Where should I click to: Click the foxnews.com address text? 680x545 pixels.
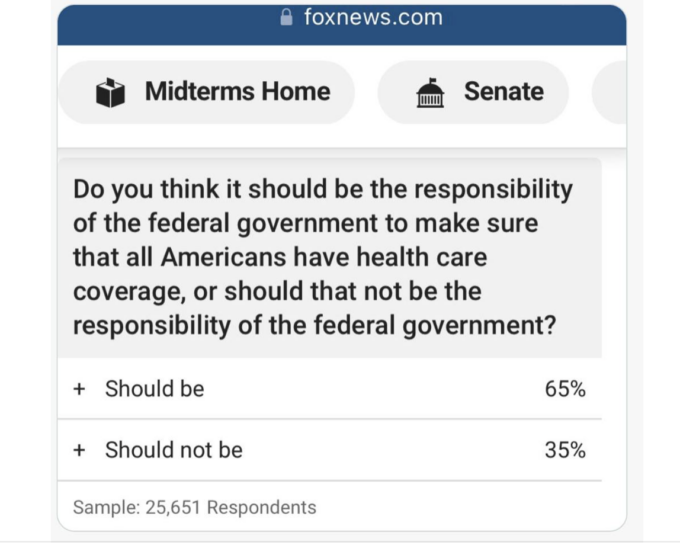tap(373, 18)
